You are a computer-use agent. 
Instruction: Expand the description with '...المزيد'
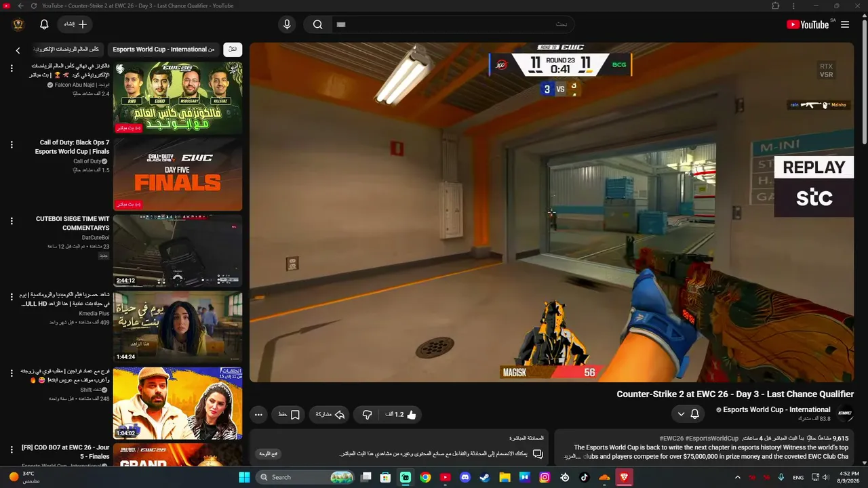[572, 457]
